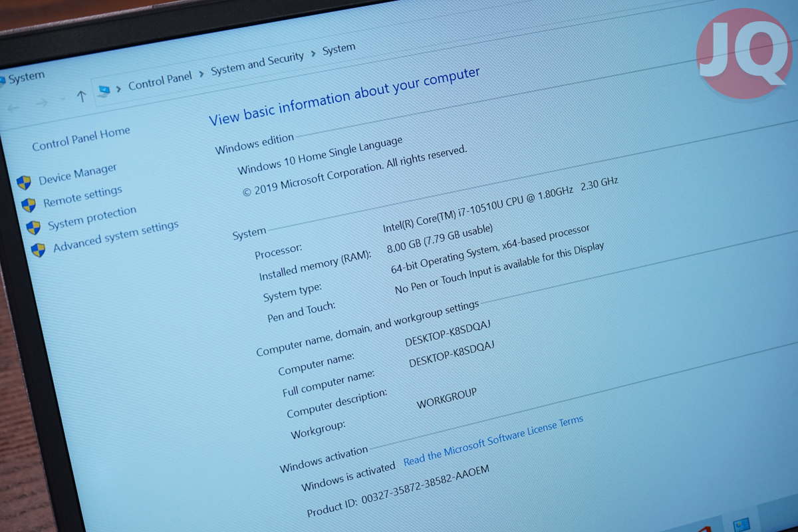Open System protection link
The width and height of the screenshot is (798, 532).
tap(92, 218)
